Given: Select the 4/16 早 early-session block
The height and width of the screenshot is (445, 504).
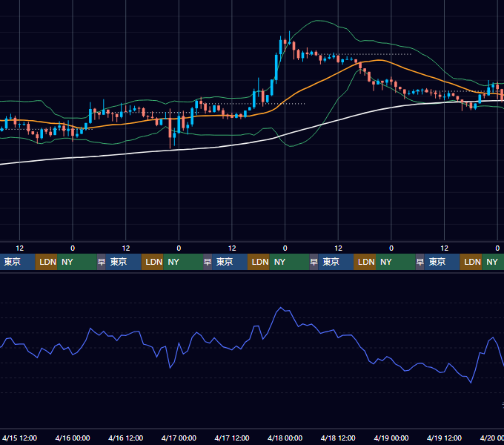Looking at the screenshot, I should 102,262.
